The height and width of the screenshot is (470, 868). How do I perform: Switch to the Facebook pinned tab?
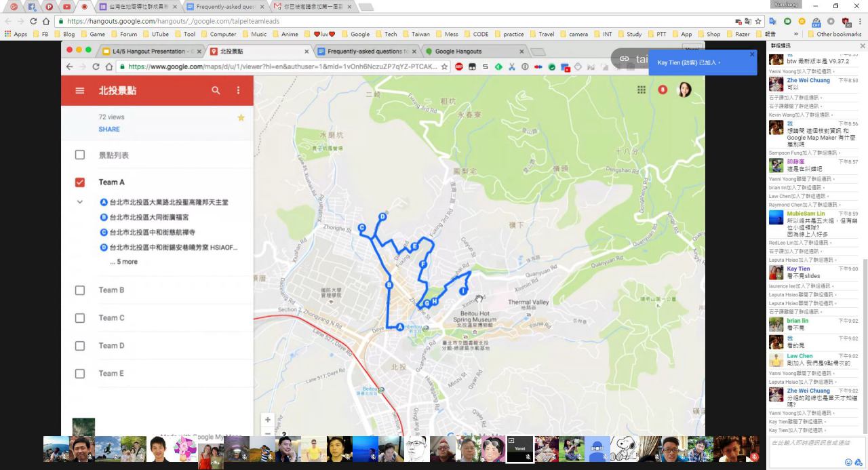click(31, 7)
